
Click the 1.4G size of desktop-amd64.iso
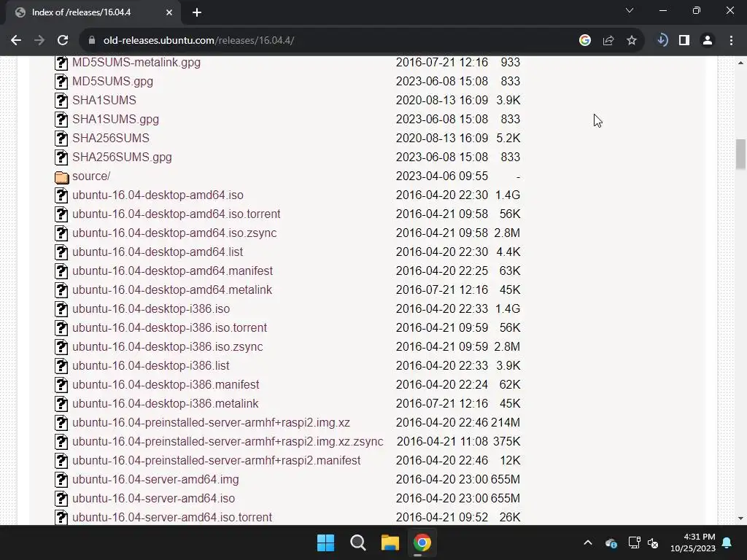point(508,195)
